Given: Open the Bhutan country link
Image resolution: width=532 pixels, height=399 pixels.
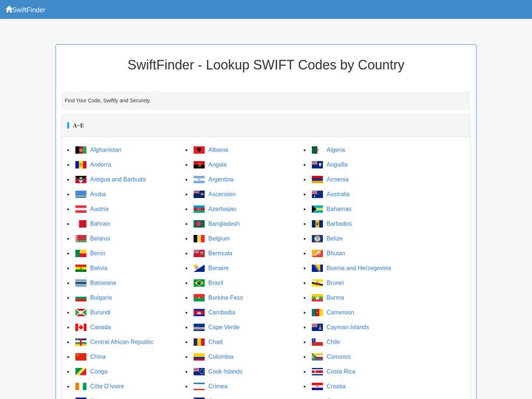Looking at the screenshot, I should [336, 253].
